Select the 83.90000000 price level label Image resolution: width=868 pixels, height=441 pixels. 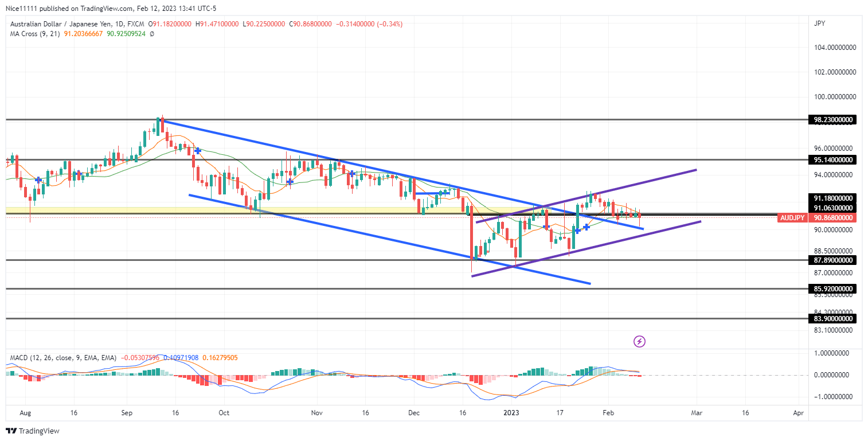(834, 318)
